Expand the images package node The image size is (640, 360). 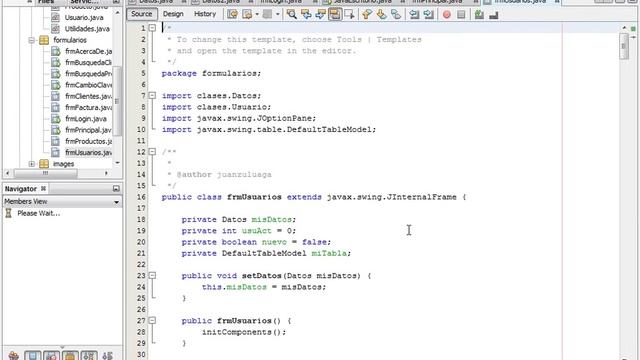(x=32, y=164)
